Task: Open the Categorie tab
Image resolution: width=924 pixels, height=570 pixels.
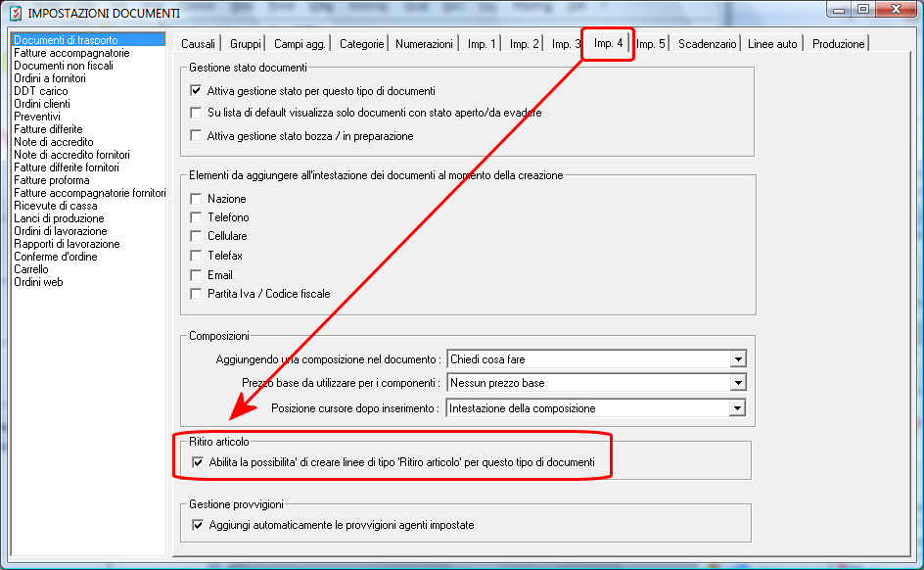Action: pos(361,44)
